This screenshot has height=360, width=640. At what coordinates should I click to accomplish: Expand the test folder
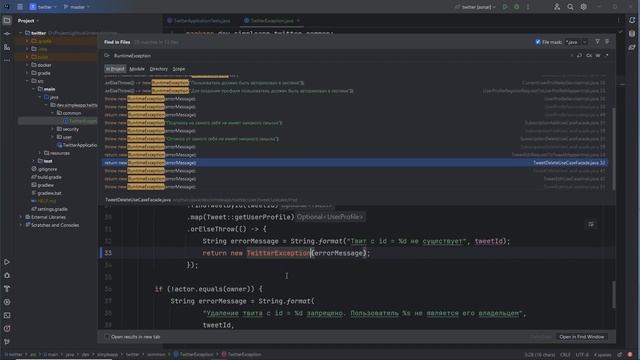[x=33, y=161]
